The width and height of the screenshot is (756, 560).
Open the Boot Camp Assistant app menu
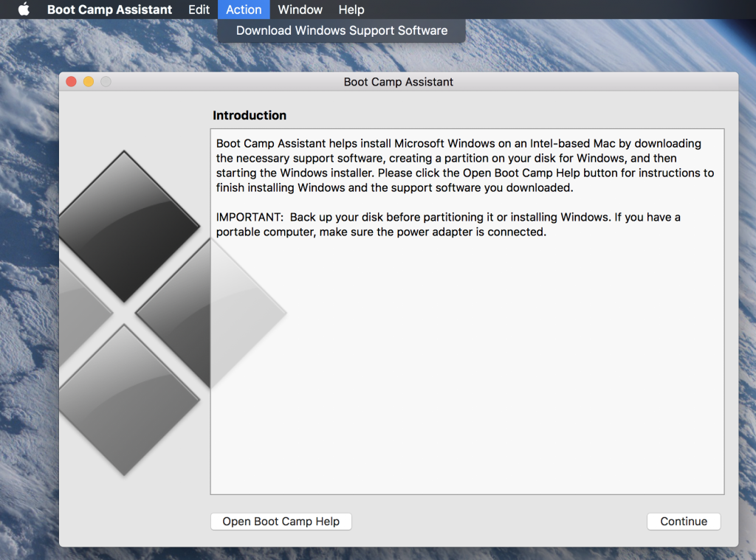pos(109,10)
